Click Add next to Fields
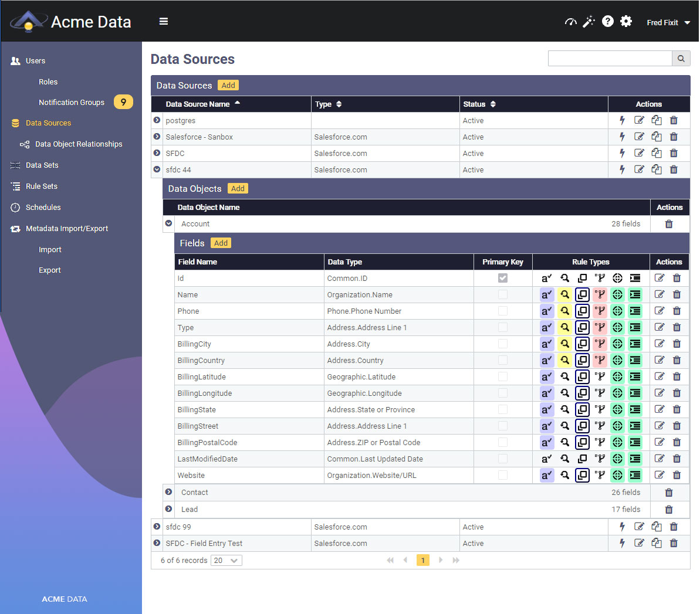700x614 pixels. [x=221, y=243]
